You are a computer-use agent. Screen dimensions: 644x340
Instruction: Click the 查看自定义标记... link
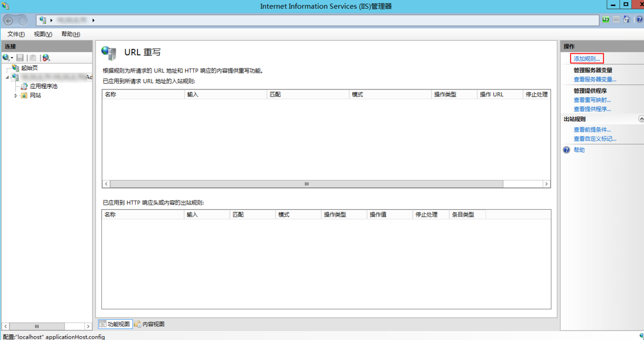(595, 139)
